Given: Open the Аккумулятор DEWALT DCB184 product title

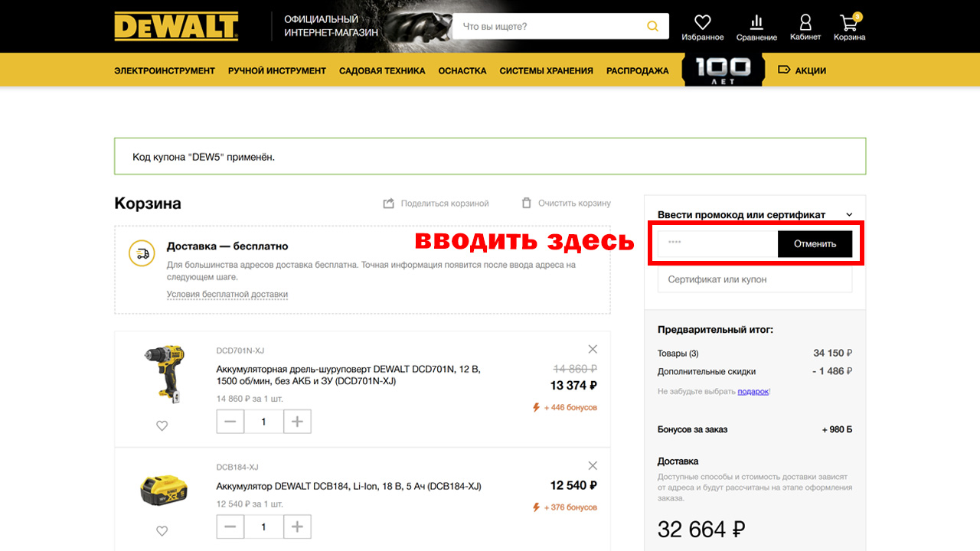Looking at the screenshot, I should 348,486.
